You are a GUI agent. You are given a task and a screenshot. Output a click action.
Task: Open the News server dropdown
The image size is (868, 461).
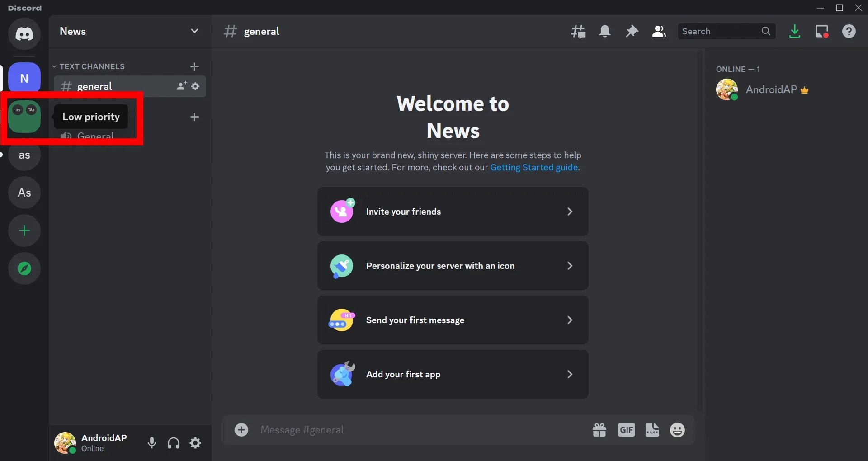pos(194,31)
